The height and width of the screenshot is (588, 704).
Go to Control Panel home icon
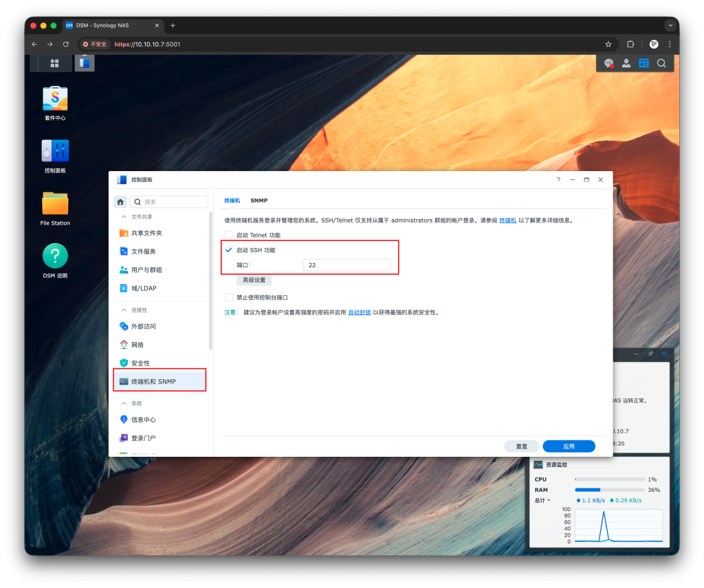pyautogui.click(x=120, y=202)
